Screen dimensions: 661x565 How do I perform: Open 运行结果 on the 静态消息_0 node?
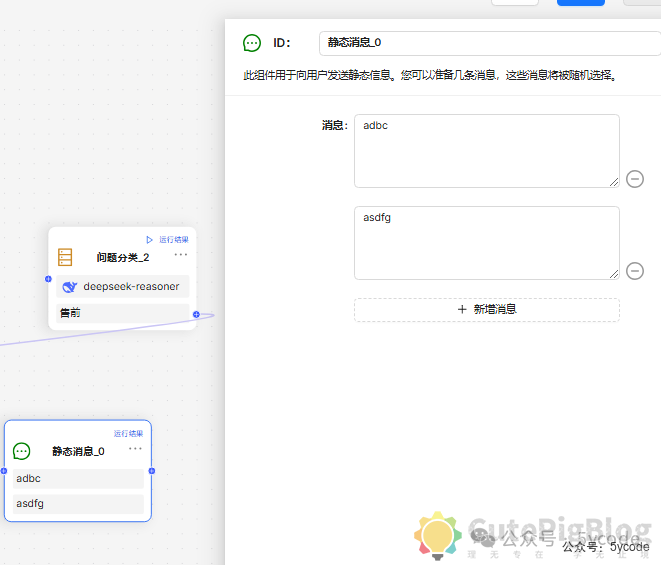[128, 433]
